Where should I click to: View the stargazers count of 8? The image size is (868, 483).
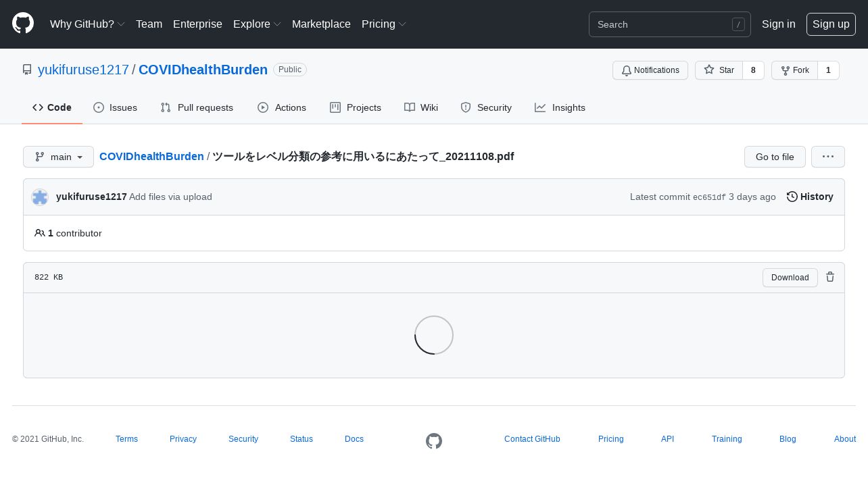(x=753, y=70)
